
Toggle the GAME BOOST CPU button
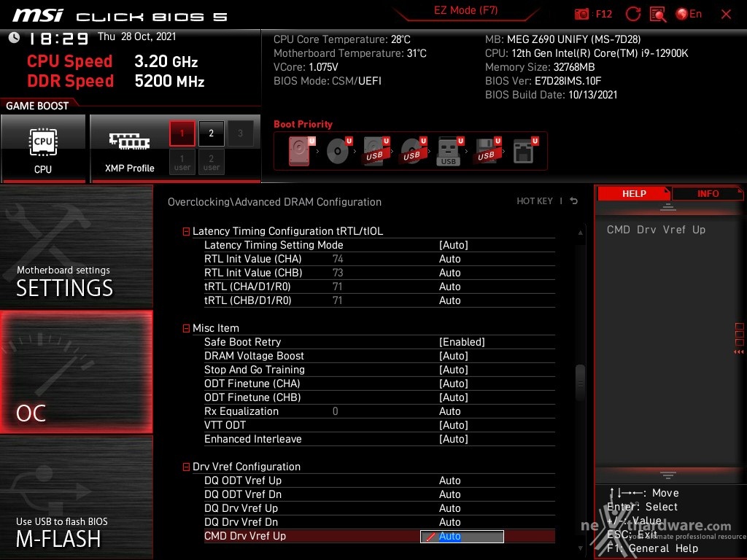43,149
